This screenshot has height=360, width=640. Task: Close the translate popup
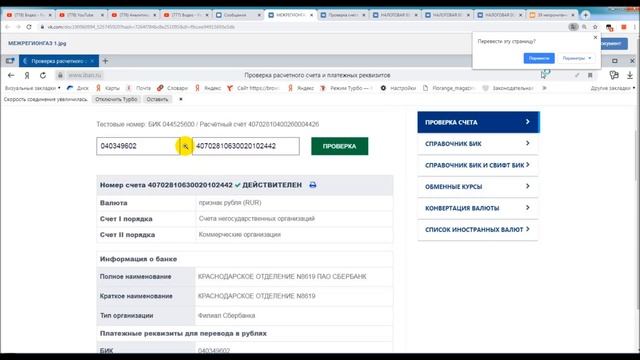point(595,38)
